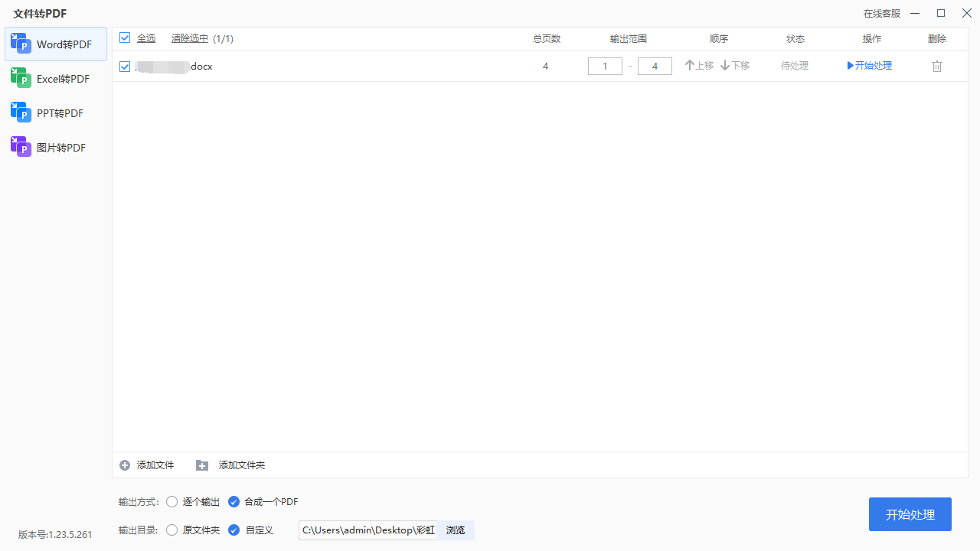Click 清除选中 link
980x551 pixels.
pos(189,38)
